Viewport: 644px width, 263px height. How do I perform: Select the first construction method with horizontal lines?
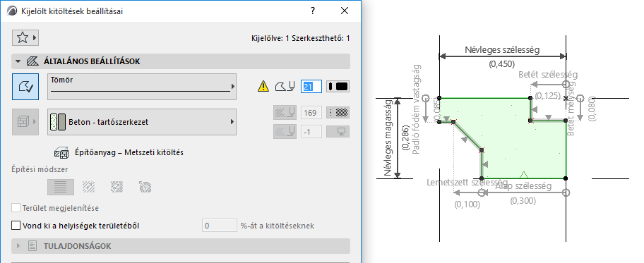61,187
